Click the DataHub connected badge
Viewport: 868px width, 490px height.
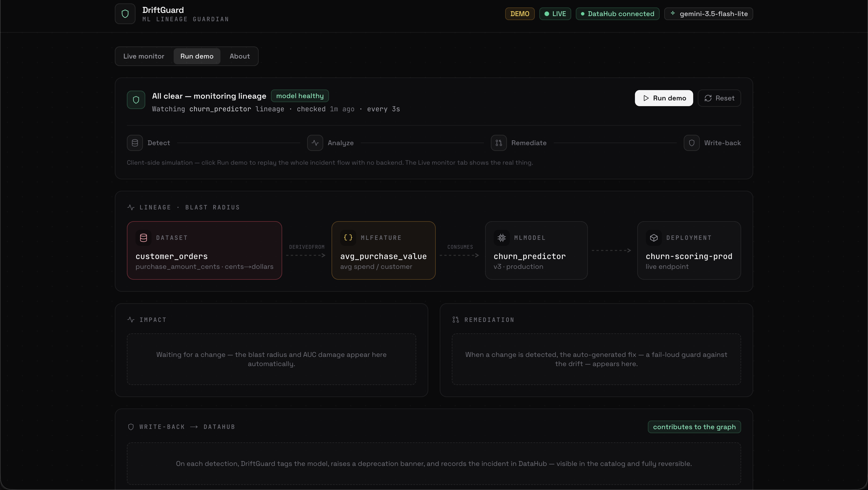point(617,14)
